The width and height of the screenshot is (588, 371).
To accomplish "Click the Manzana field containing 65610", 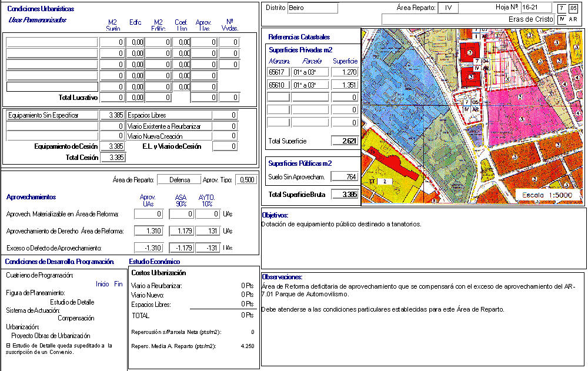I will coord(278,85).
